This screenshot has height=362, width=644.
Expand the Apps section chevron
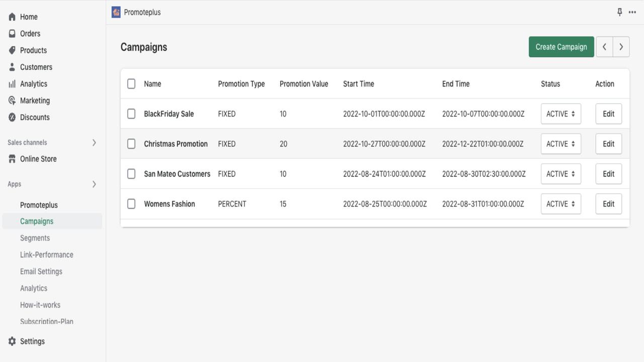(x=94, y=184)
